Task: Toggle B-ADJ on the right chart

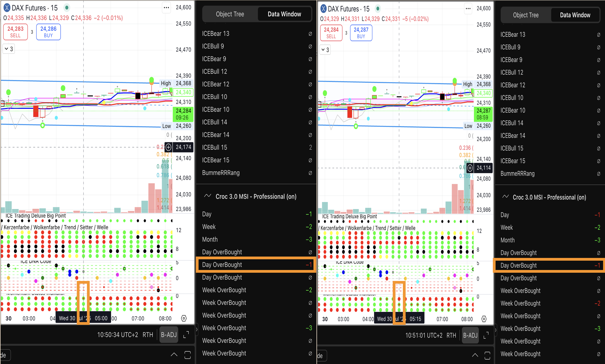Action: pos(470,335)
